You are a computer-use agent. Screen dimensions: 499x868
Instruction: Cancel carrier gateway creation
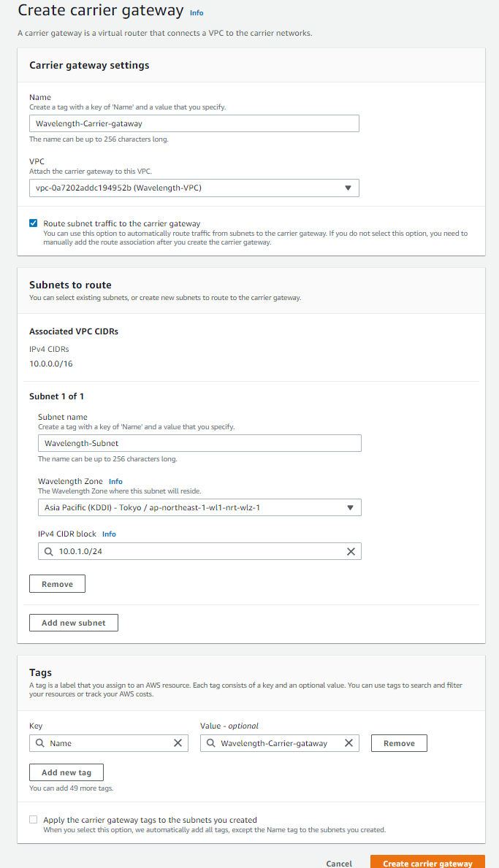[339, 864]
